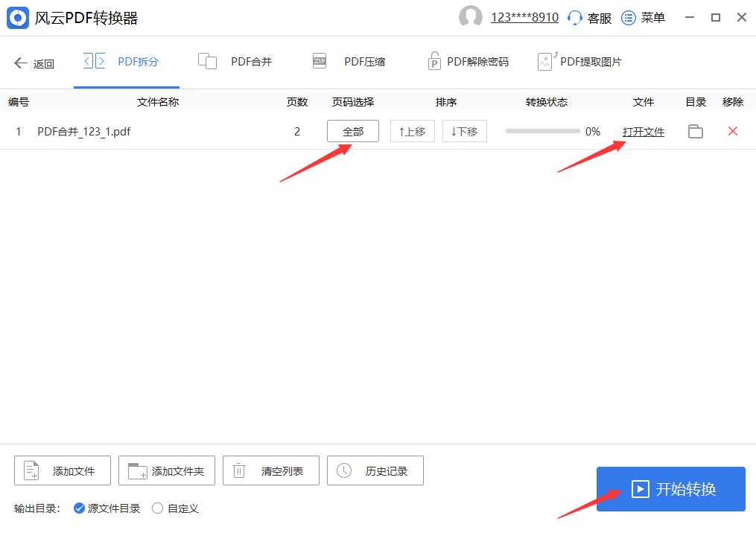Switch to the PDF压缩 tab label
This screenshot has width=756, height=533.
364,62
